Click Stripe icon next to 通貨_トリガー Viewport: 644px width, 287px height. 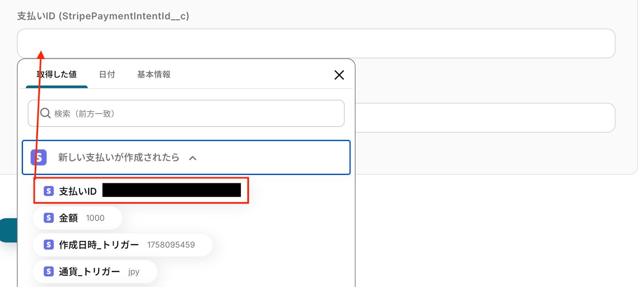point(49,271)
